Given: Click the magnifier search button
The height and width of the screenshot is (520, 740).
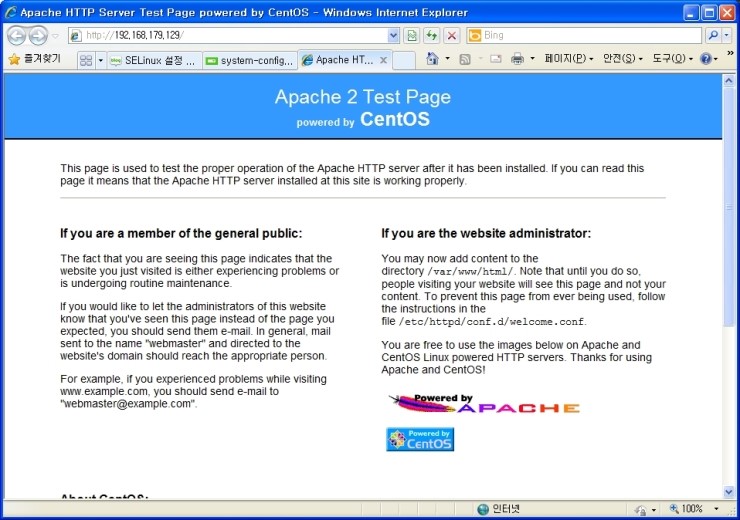Looking at the screenshot, I should 713,35.
